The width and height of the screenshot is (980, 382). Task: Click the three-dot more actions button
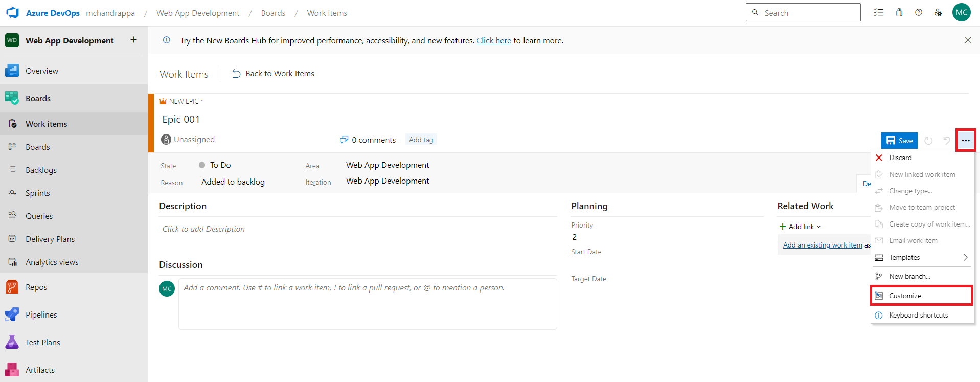(x=965, y=141)
